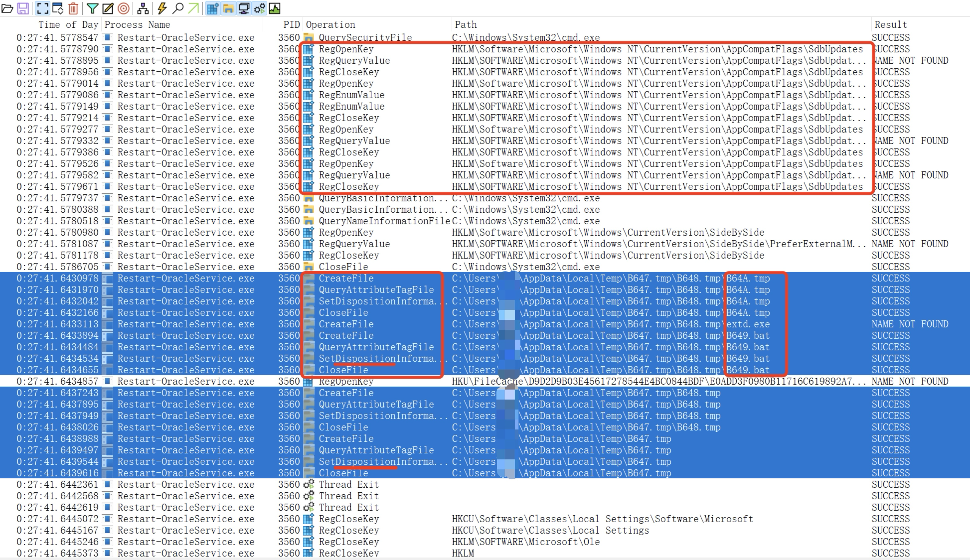
Task: Select the CreateFile row for extd.exe
Action: click(346, 324)
